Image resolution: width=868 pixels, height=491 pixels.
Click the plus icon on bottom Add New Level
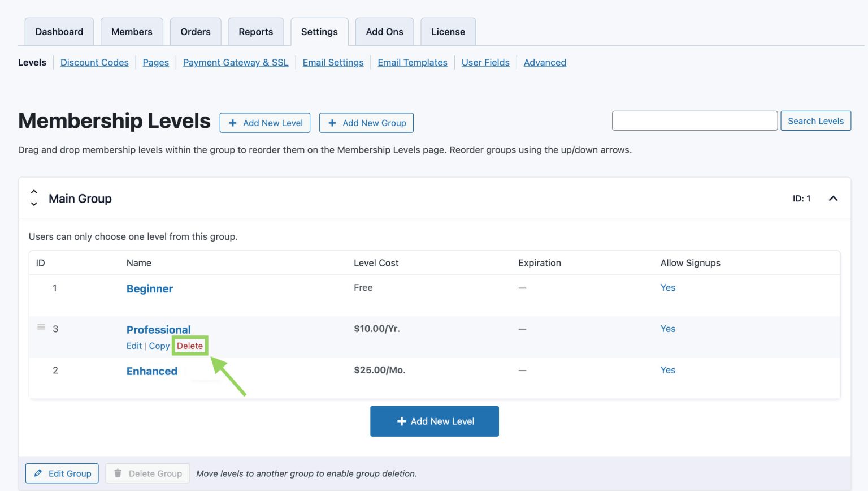pyautogui.click(x=402, y=421)
